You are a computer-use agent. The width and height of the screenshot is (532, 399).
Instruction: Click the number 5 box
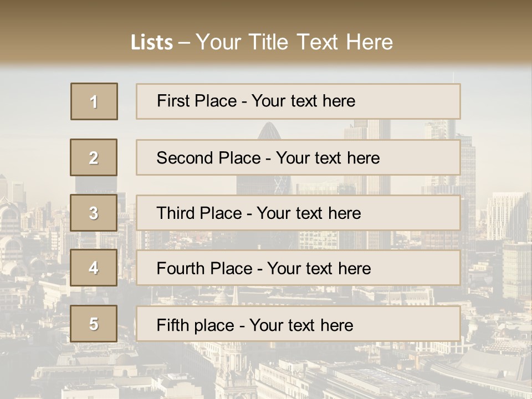coord(94,324)
